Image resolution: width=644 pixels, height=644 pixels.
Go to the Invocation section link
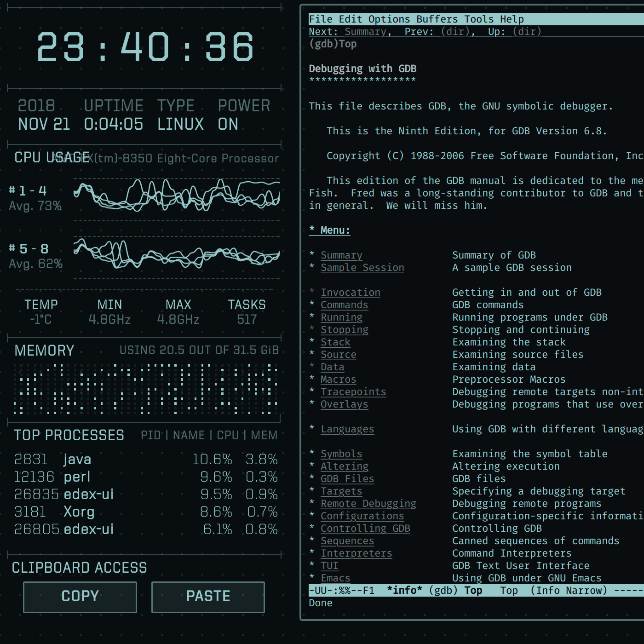350,293
